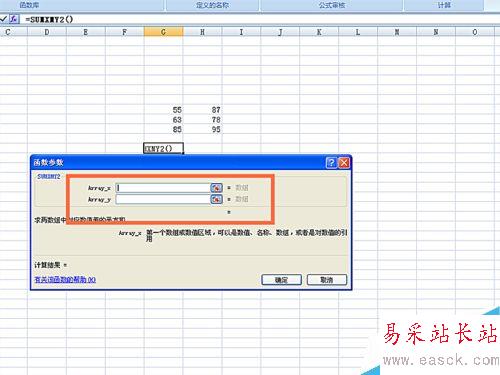This screenshot has height=375, width=500.
Task: Click the Insert Function fx icon
Action: point(14,19)
